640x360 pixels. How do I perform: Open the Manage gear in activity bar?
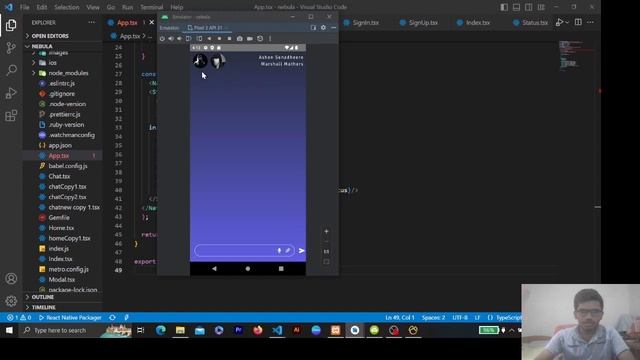11,301
